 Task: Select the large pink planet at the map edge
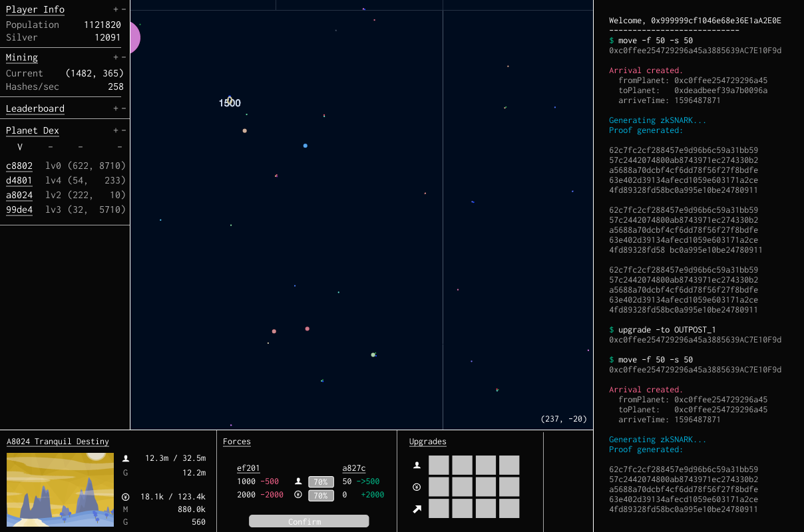tap(134, 38)
